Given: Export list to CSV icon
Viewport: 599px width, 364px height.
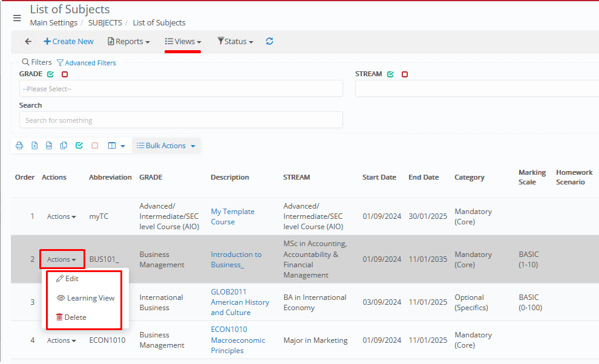Looking at the screenshot, I should point(49,146).
